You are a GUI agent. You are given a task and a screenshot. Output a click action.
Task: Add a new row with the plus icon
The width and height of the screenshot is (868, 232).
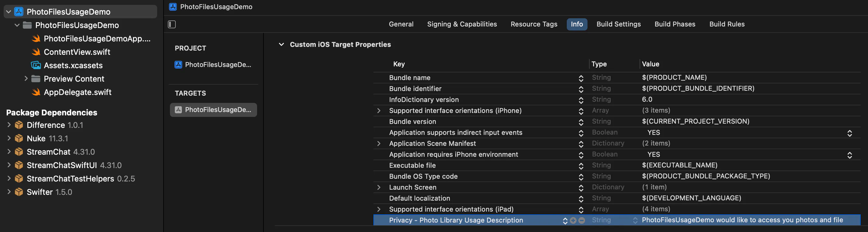pos(573,220)
